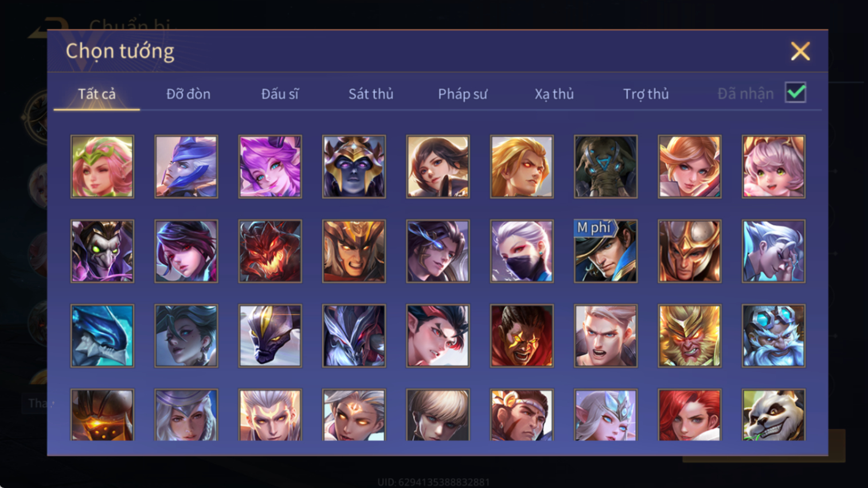Show the 'Xạ thủ' hero list

point(554,94)
